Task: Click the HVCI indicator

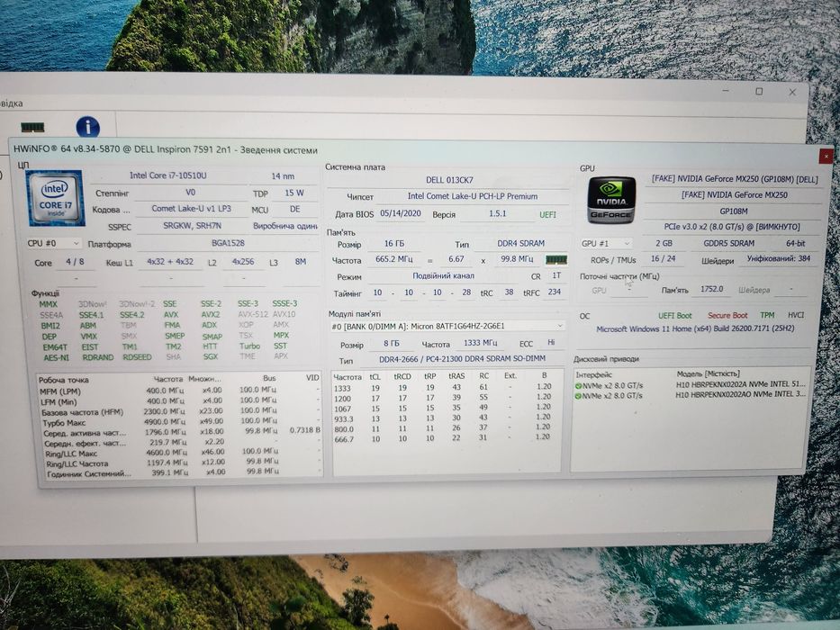Action: click(796, 316)
